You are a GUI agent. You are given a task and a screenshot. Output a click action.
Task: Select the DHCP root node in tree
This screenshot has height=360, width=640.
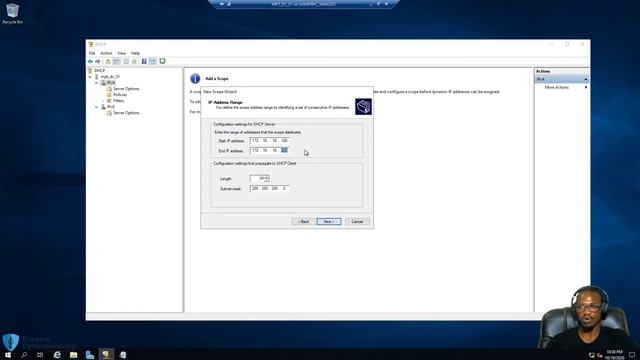(x=100, y=71)
